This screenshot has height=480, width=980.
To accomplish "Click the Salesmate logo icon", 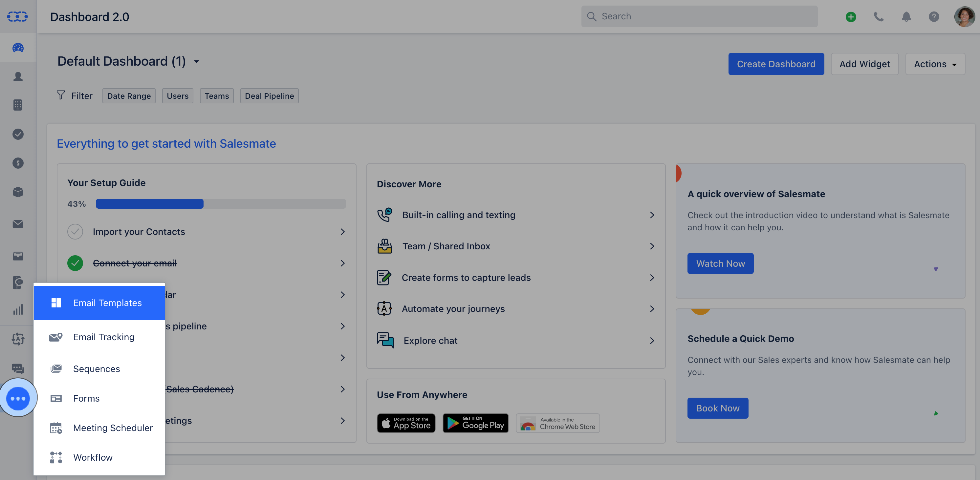I will (17, 17).
